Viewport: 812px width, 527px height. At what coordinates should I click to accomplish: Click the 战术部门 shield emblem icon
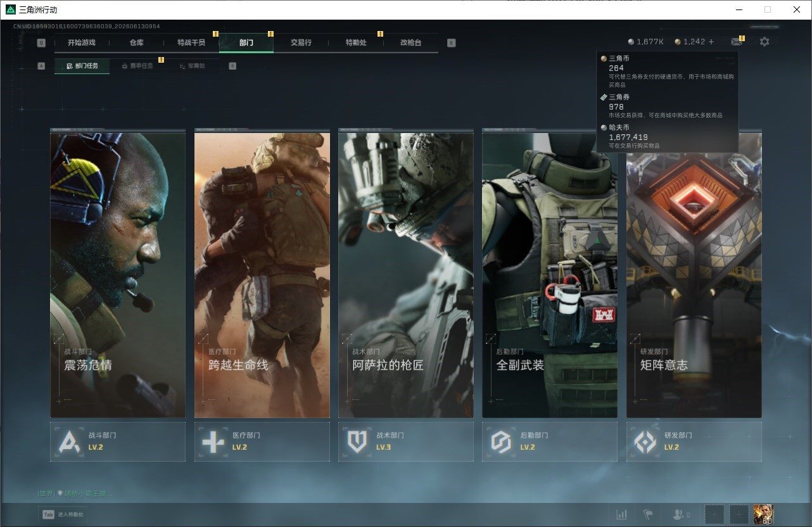click(357, 441)
